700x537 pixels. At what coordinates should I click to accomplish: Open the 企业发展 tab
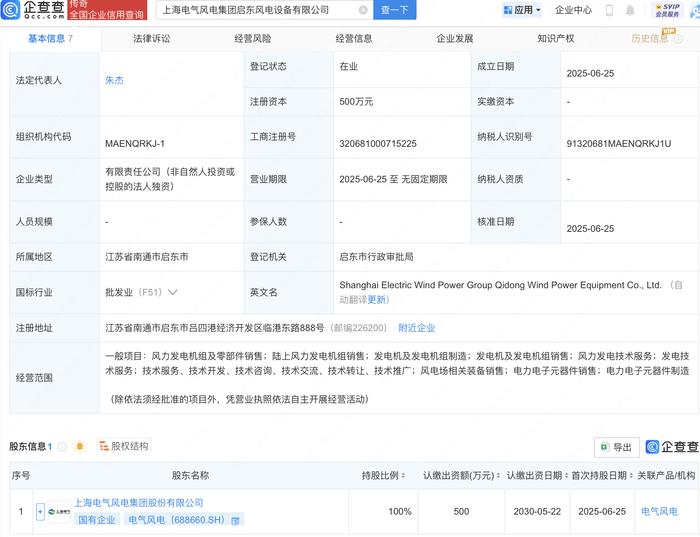(x=455, y=39)
